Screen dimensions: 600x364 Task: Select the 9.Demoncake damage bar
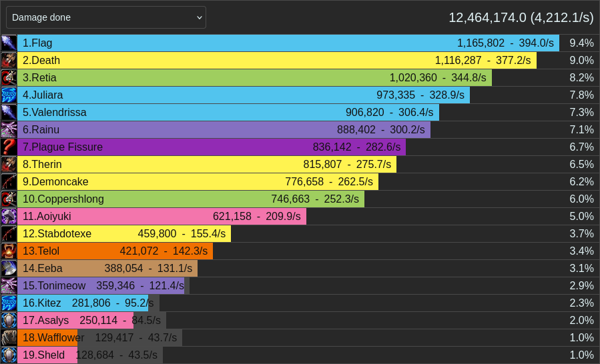[x=198, y=181]
